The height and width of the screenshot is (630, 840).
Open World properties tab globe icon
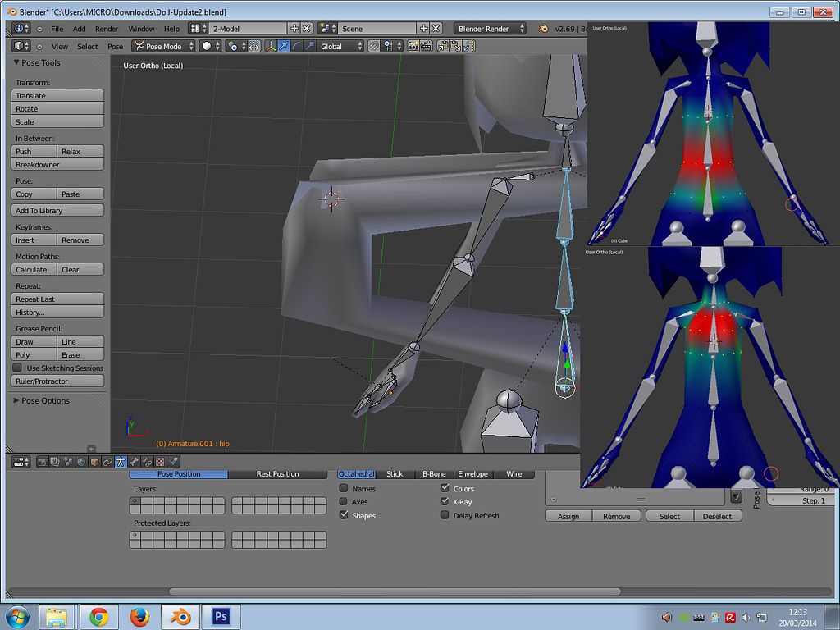click(x=81, y=462)
